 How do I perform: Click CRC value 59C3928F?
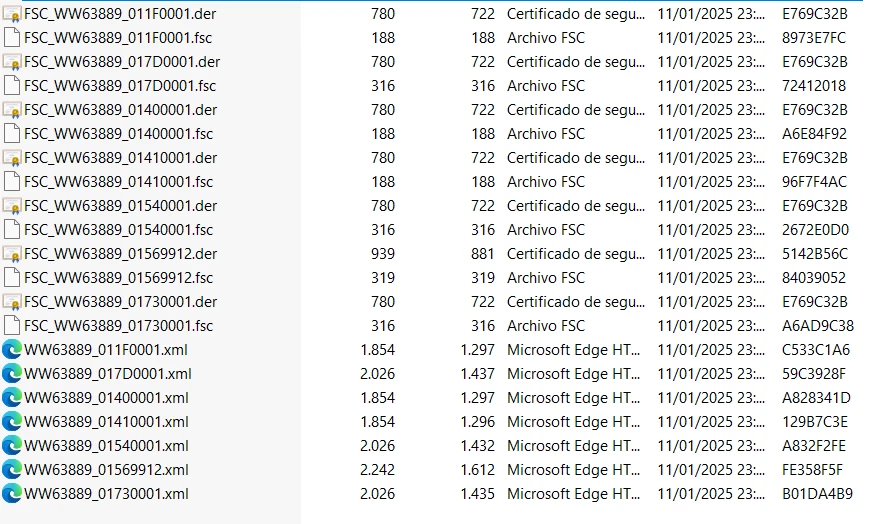click(x=814, y=374)
